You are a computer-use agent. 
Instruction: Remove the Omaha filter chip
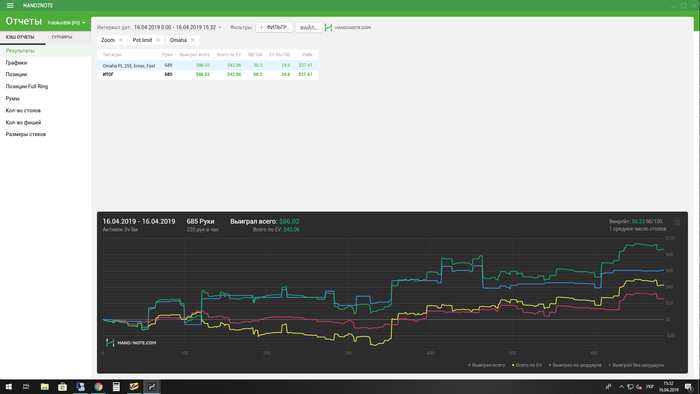[x=193, y=40]
